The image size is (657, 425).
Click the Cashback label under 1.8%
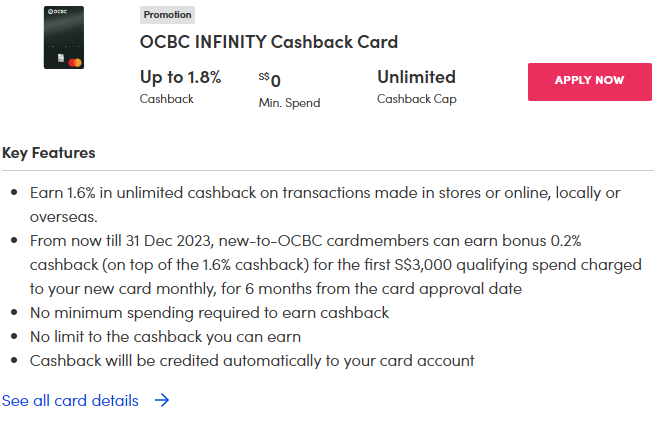(x=166, y=99)
